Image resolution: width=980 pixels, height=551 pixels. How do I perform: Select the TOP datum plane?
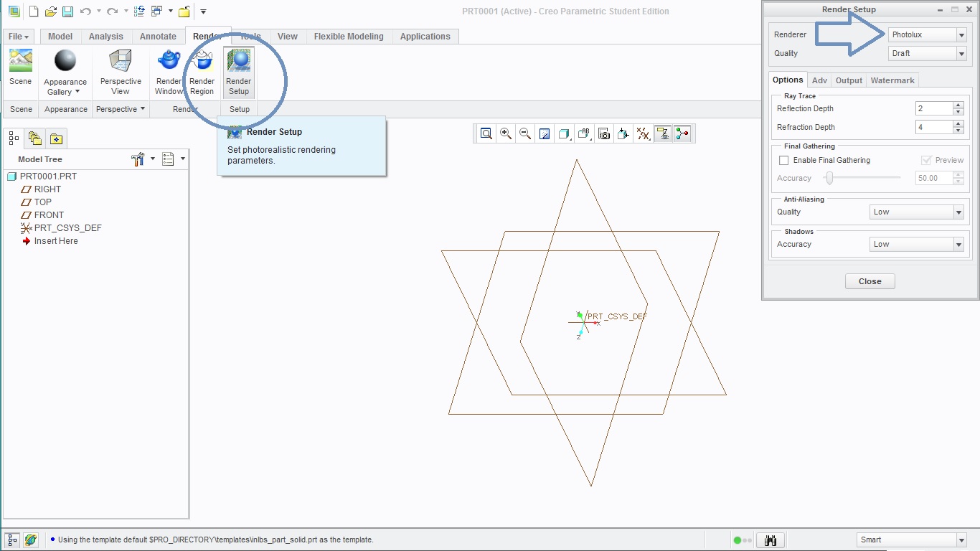(37, 202)
